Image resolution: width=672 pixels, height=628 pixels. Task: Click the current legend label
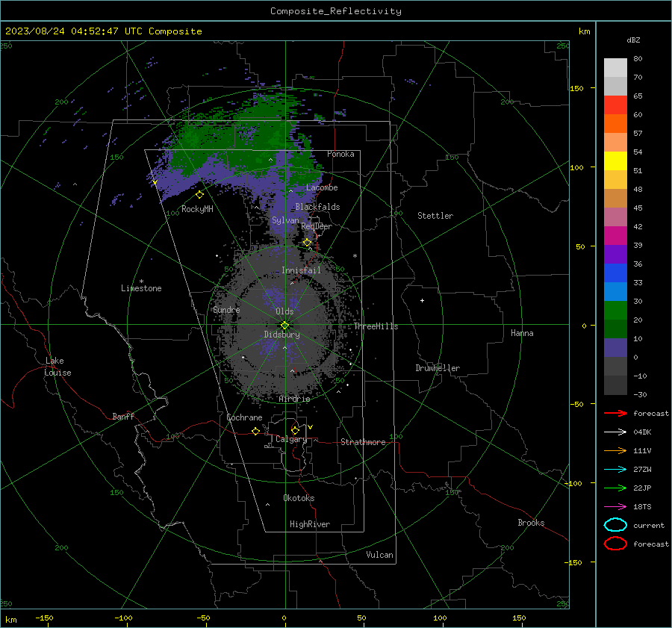tap(649, 526)
